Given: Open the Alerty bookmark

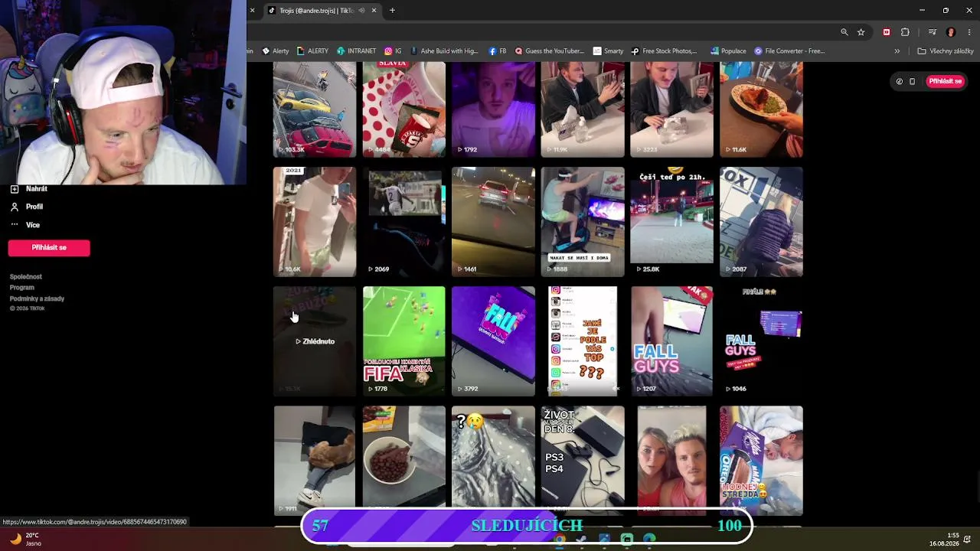Looking at the screenshot, I should point(276,51).
